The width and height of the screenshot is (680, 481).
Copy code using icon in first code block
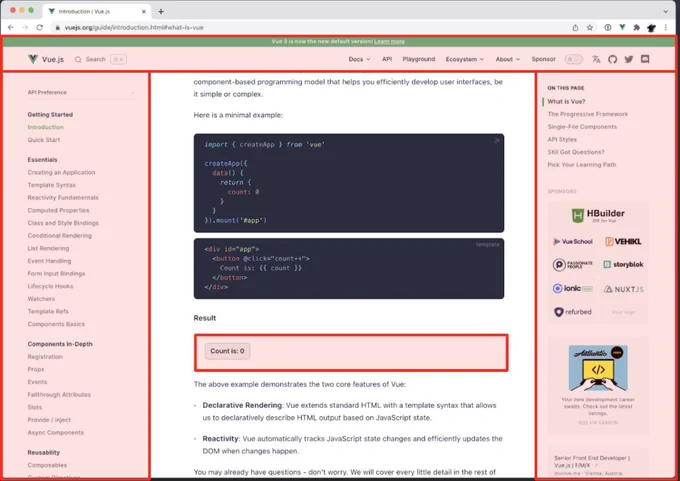pyautogui.click(x=497, y=141)
